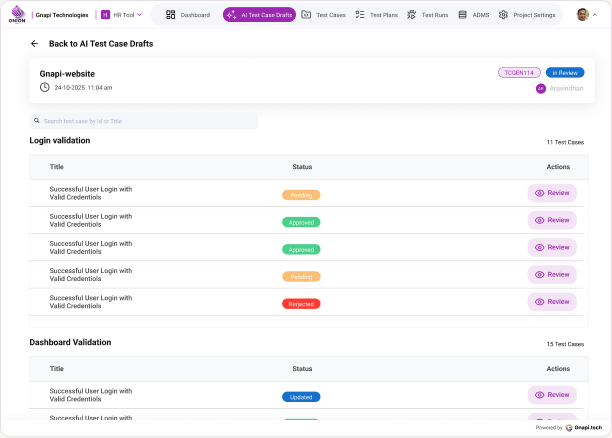Click the ADMS list icon
The width and height of the screenshot is (612, 438).
463,15
